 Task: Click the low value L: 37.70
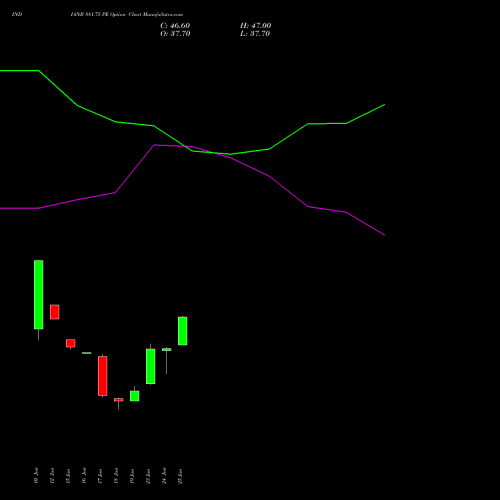(x=255, y=34)
